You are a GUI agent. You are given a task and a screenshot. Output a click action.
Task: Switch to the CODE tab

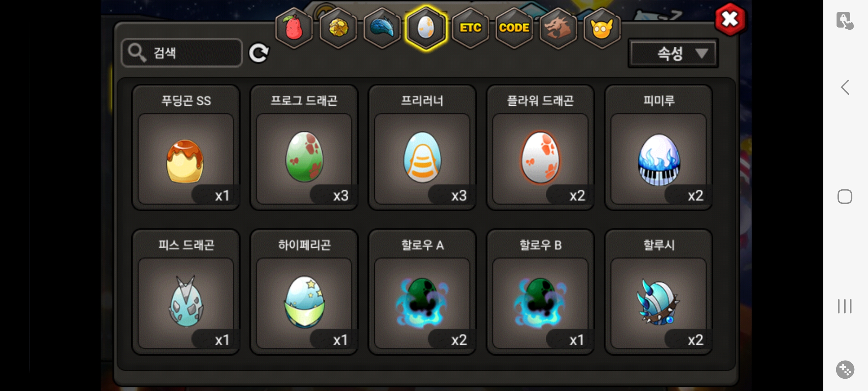pyautogui.click(x=514, y=28)
